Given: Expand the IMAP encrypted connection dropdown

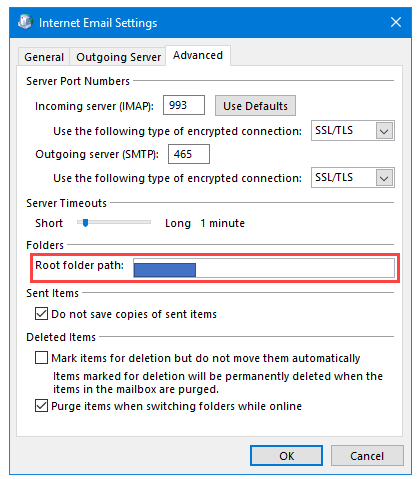Looking at the screenshot, I should pyautogui.click(x=385, y=131).
